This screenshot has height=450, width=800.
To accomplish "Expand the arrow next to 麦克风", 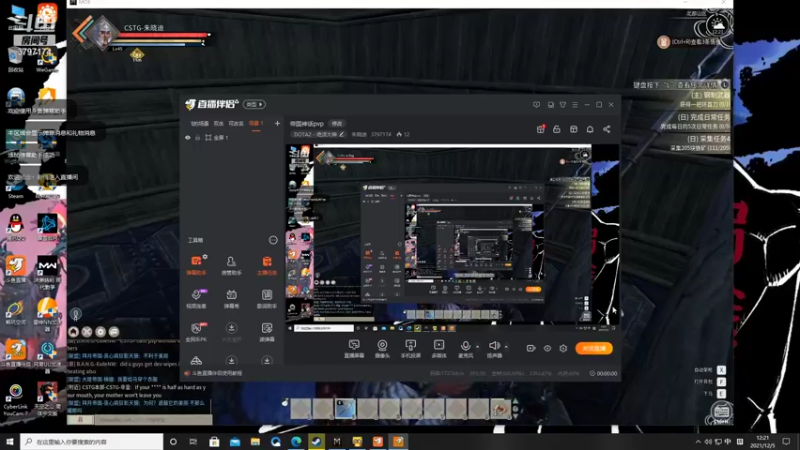I will pyautogui.click(x=478, y=346).
